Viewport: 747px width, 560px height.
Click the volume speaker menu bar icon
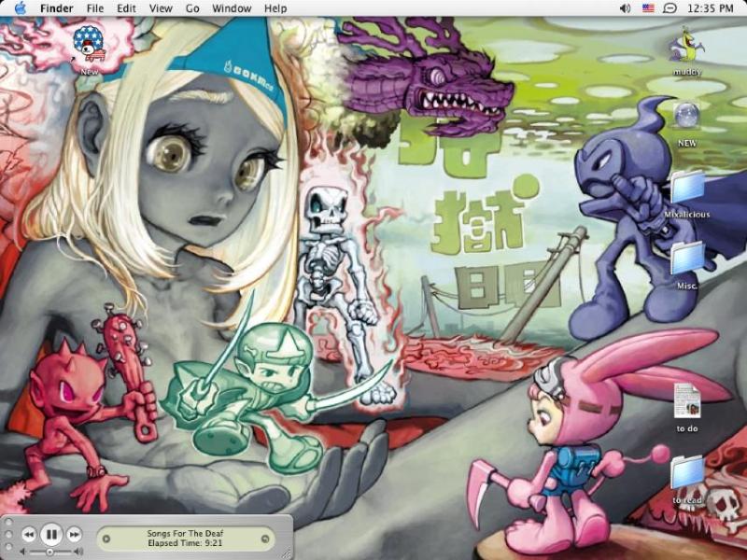[625, 8]
